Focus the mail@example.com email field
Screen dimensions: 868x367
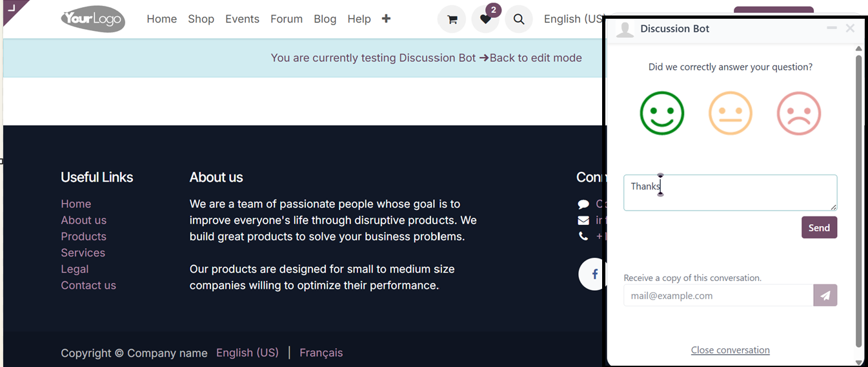pos(718,295)
